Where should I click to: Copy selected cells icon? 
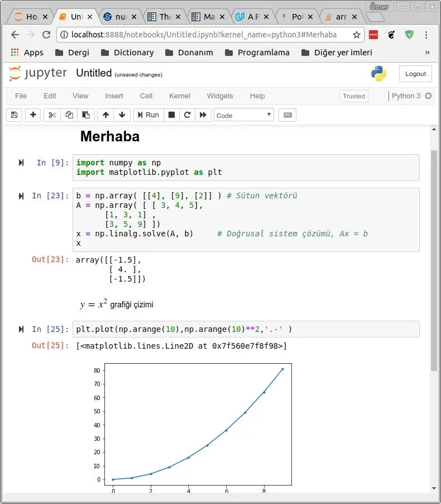69,115
